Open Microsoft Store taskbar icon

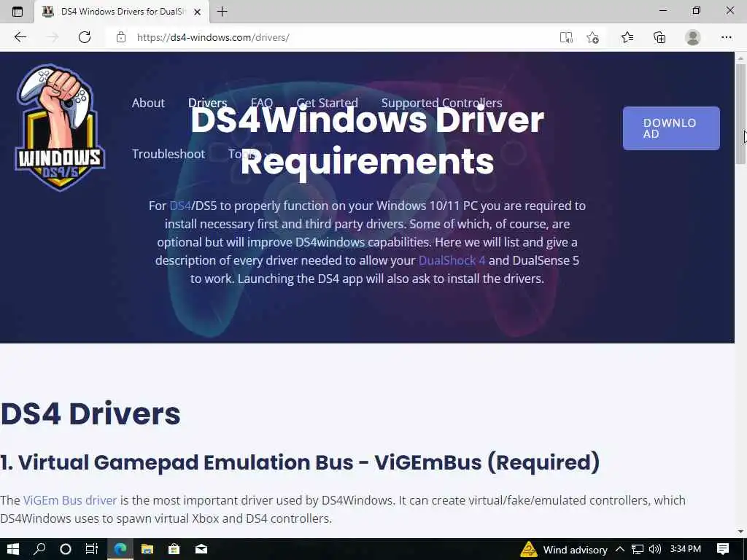pyautogui.click(x=174, y=549)
